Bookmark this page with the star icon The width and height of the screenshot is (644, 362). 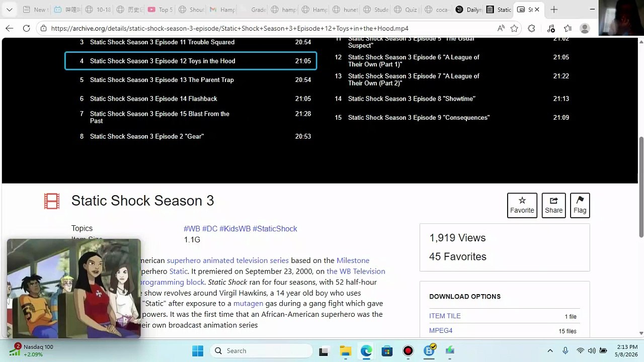click(x=514, y=29)
